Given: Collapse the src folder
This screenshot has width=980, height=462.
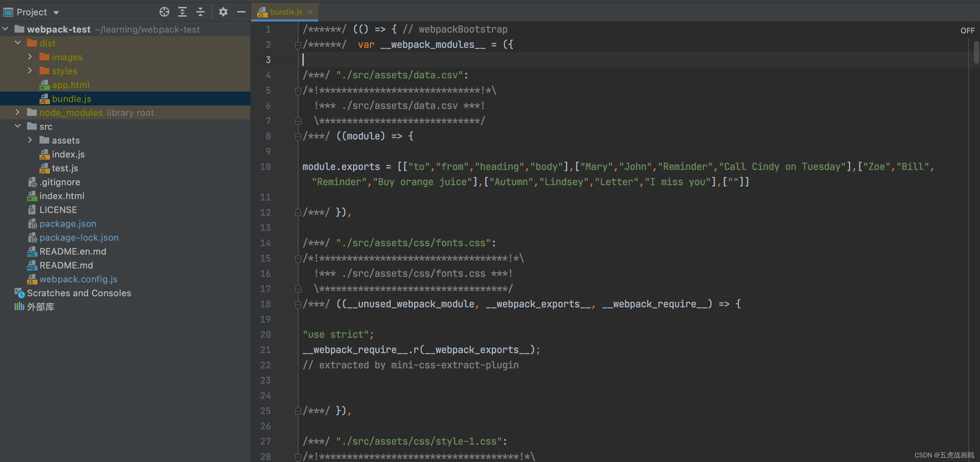Looking at the screenshot, I should click(x=17, y=126).
